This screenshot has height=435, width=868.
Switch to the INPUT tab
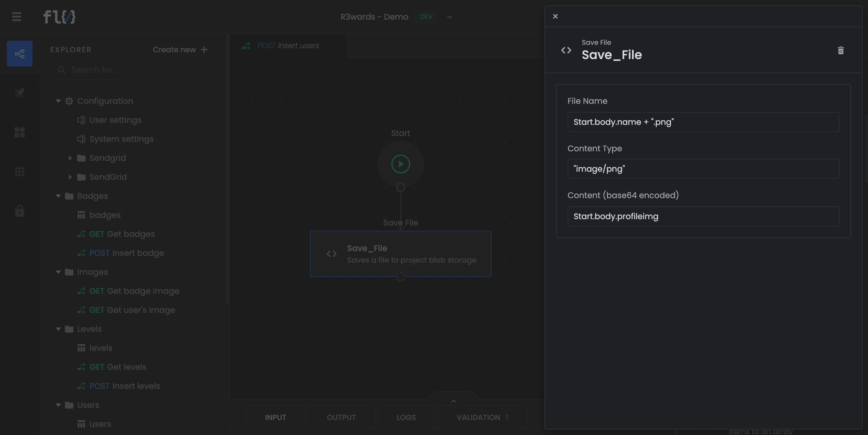[276, 417]
